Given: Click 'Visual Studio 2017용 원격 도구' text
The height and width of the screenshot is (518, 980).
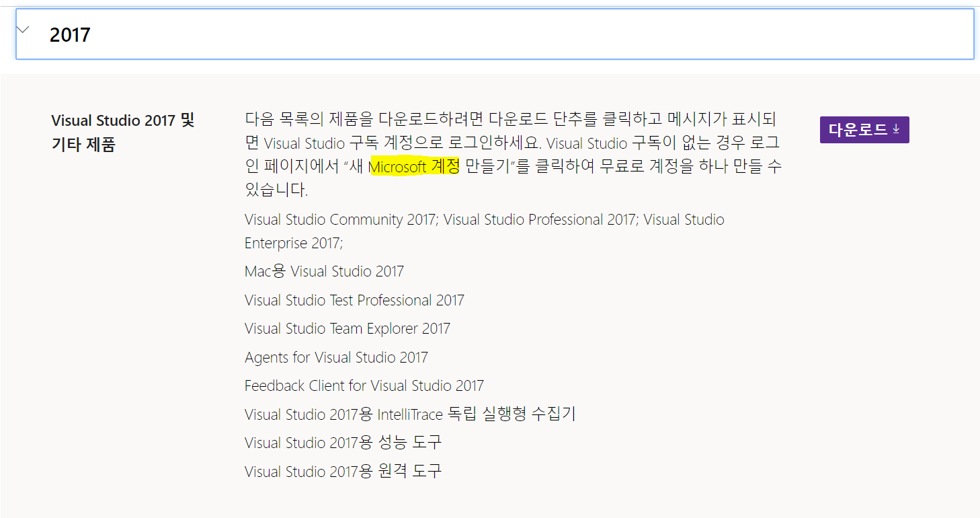Looking at the screenshot, I should point(343,472).
